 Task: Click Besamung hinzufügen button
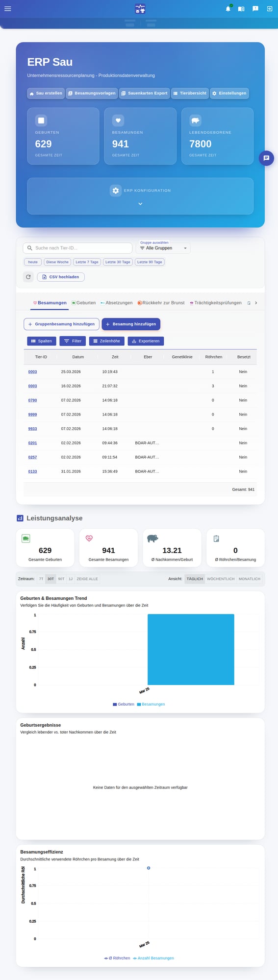coord(131,324)
